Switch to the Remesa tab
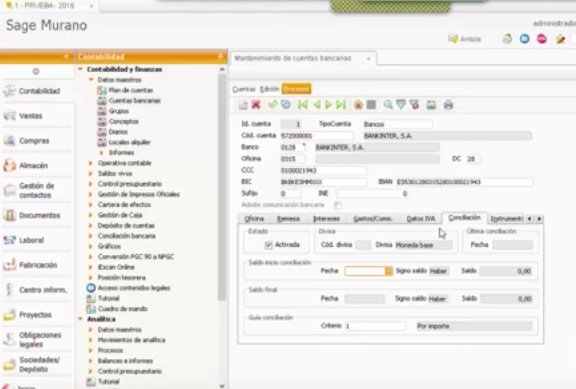Image resolution: width=576 pixels, height=389 pixels. [x=288, y=219]
